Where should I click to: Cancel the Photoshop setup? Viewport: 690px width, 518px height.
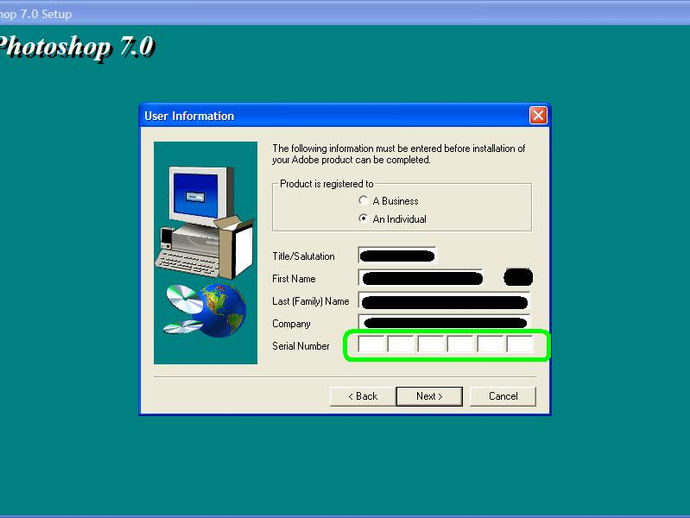coord(503,397)
